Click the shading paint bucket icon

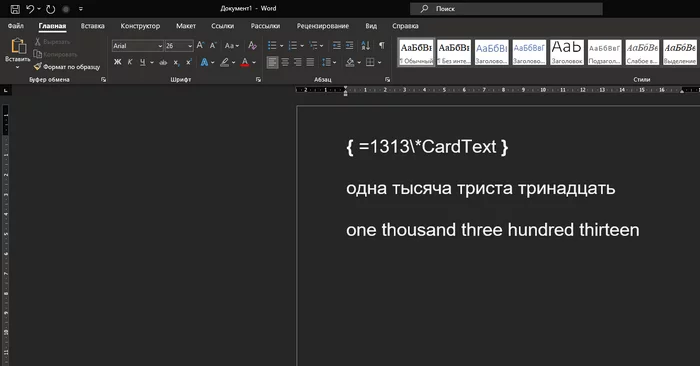click(350, 62)
